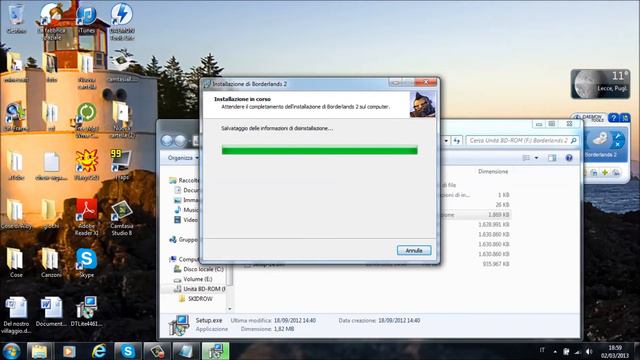Open Adobe Reader XI shortcut
The width and height of the screenshot is (640, 360).
point(87,217)
